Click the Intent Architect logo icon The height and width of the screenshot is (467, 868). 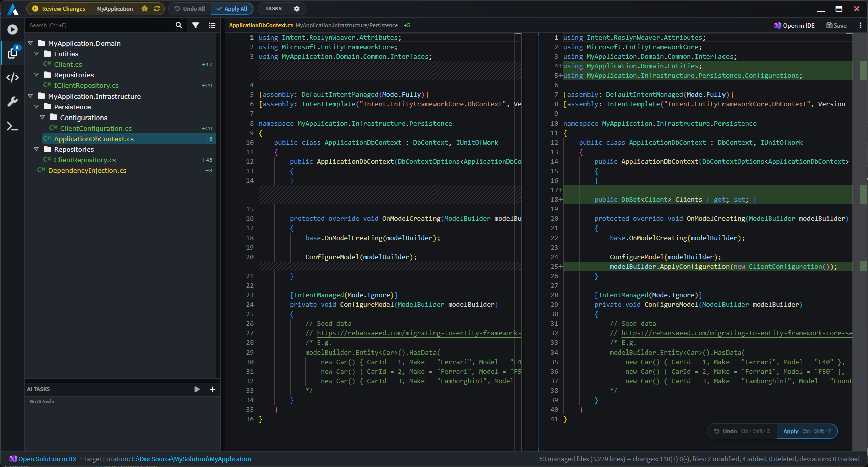(13, 9)
